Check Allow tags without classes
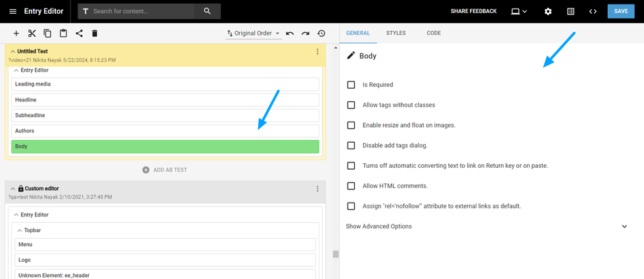Image resolution: width=644 pixels, height=279 pixels. [351, 105]
